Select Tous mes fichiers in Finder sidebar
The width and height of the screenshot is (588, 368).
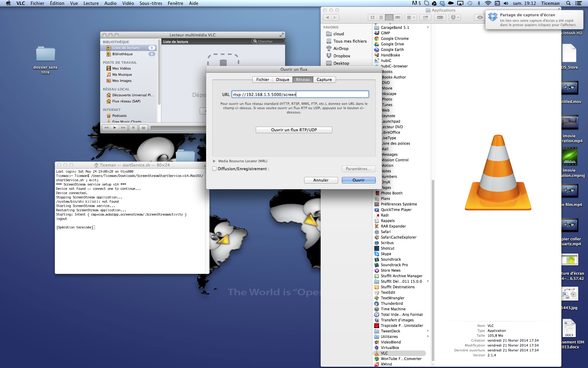[350, 41]
